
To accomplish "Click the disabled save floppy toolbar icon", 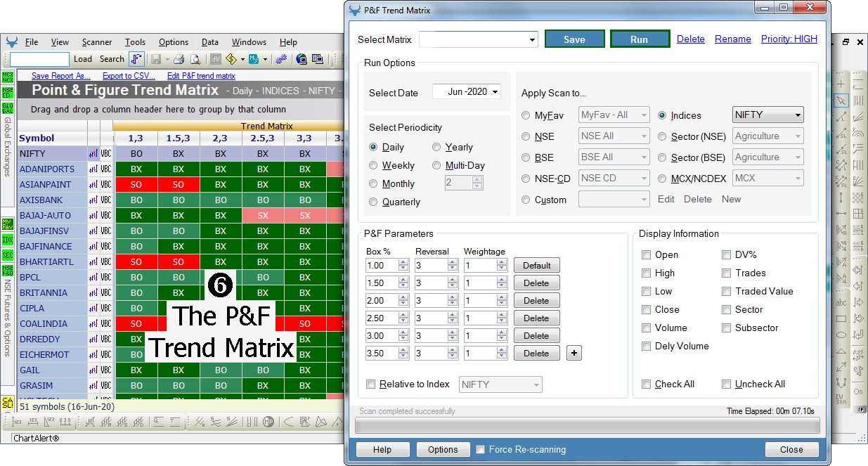I will pos(156,59).
